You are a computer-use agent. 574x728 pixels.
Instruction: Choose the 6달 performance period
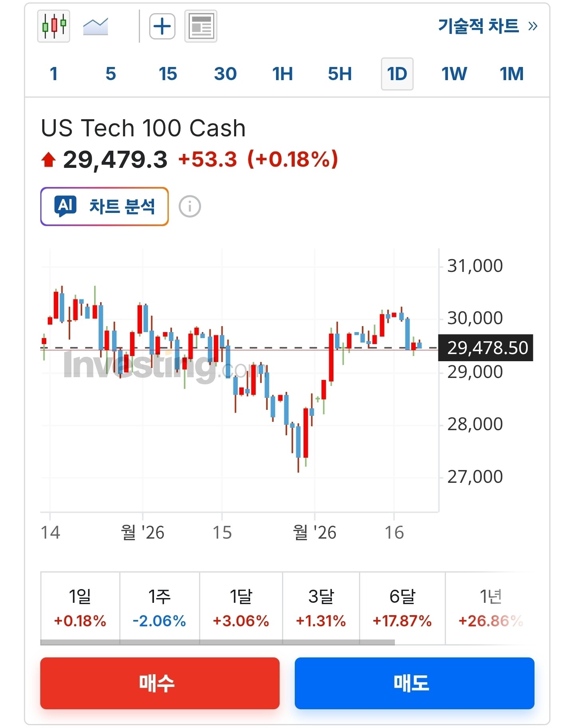[x=402, y=608]
